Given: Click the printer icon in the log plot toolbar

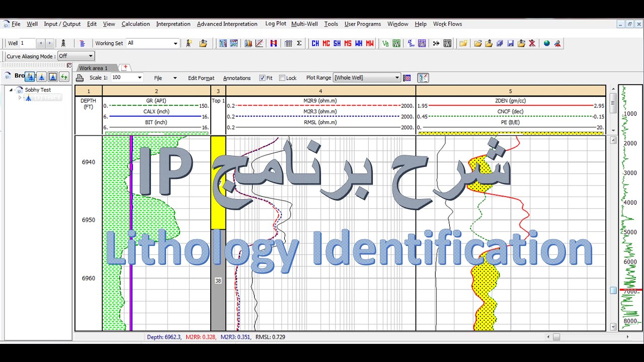Looking at the screenshot, I should 79,78.
